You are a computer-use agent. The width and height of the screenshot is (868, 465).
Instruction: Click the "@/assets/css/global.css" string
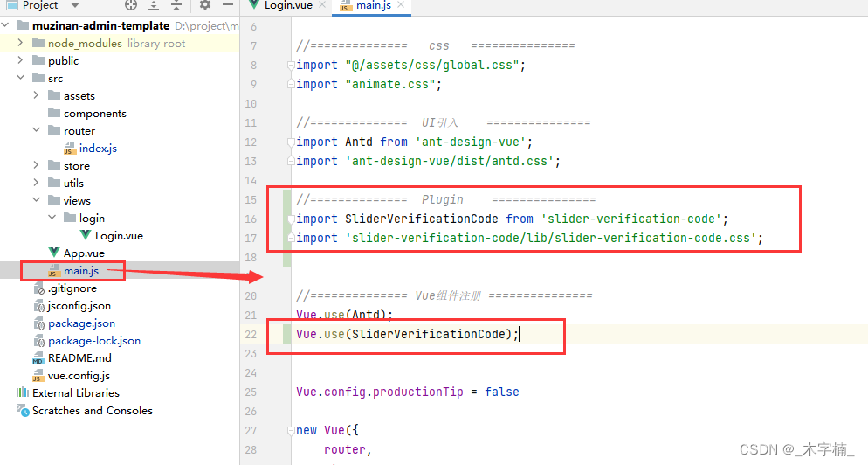pyautogui.click(x=431, y=65)
